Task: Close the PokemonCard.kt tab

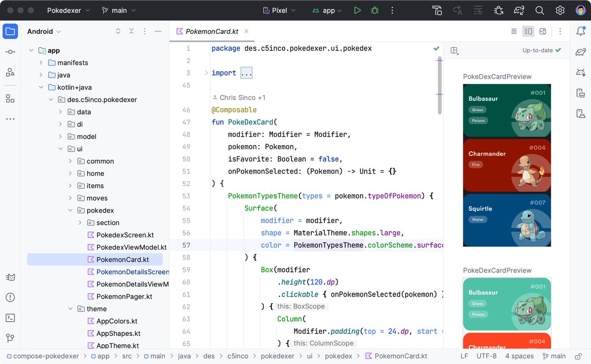Action: tap(247, 31)
